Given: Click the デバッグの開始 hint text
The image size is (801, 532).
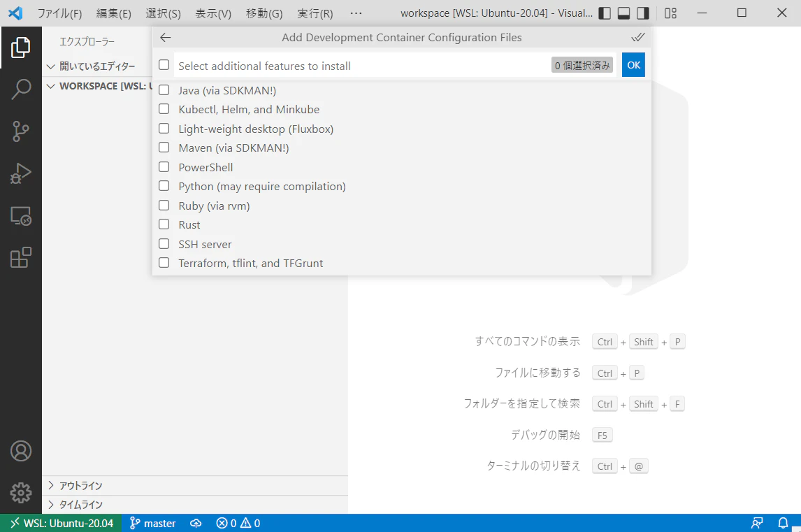Looking at the screenshot, I should [x=546, y=435].
